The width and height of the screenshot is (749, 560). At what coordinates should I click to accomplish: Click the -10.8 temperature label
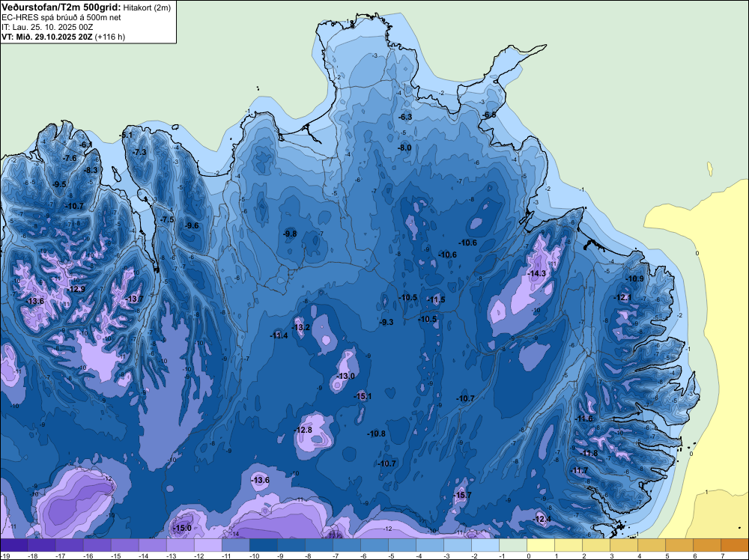(377, 434)
